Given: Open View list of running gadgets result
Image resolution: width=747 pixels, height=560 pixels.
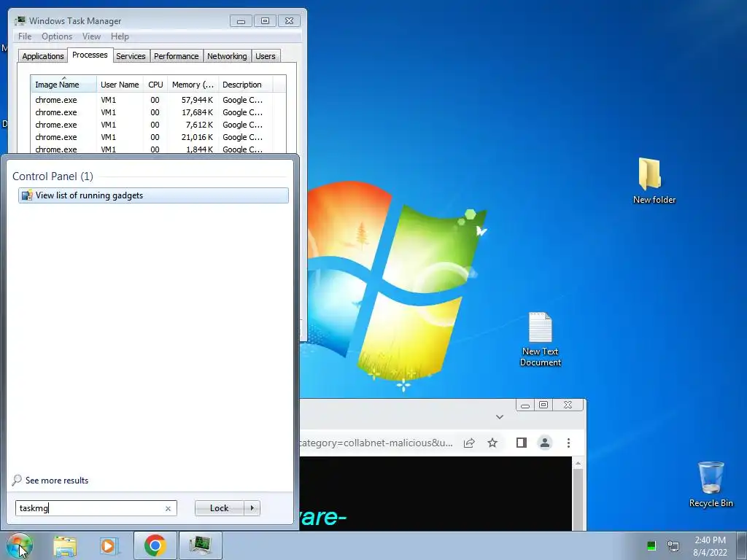Looking at the screenshot, I should click(x=153, y=195).
